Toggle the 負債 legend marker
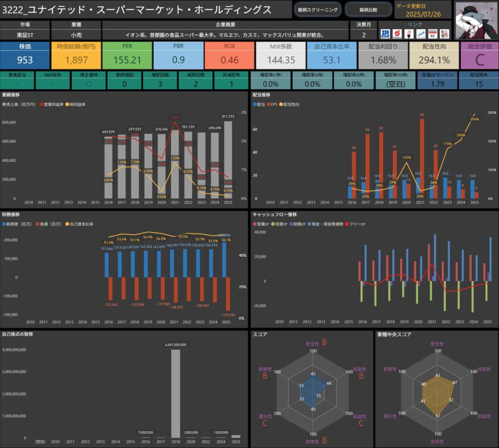Screen dimensions: 499x448 point(38,224)
